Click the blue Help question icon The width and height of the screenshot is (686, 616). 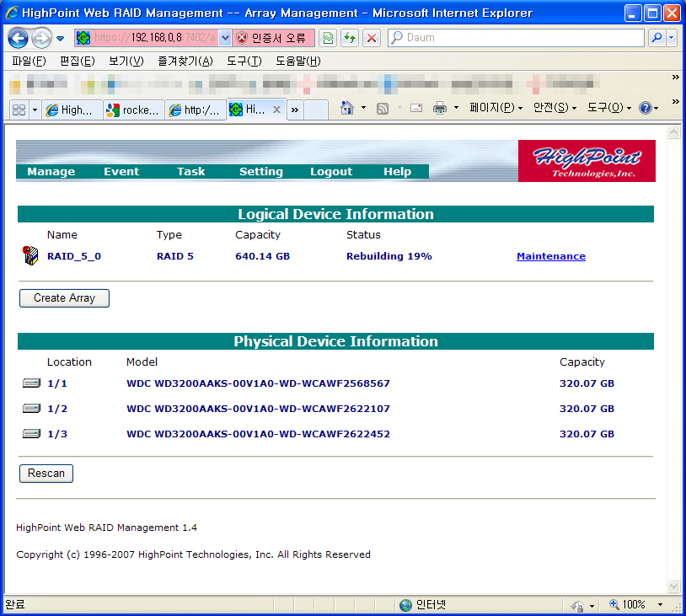646,108
